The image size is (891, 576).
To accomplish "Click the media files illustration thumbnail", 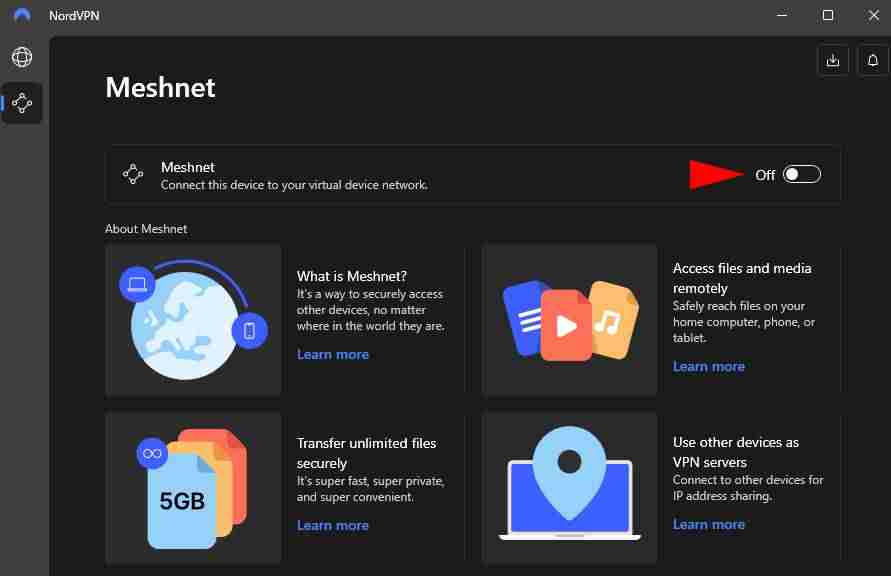I will click(569, 320).
